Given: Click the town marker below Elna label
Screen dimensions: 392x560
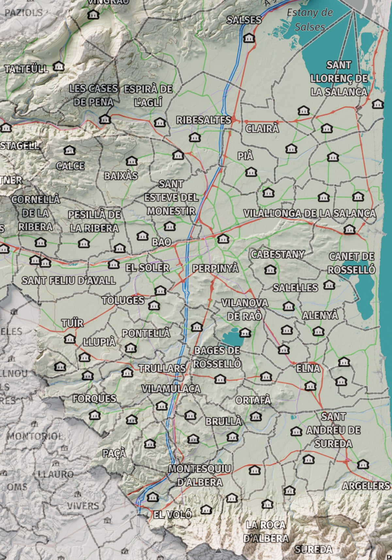Looking at the screenshot, I should point(310,386).
